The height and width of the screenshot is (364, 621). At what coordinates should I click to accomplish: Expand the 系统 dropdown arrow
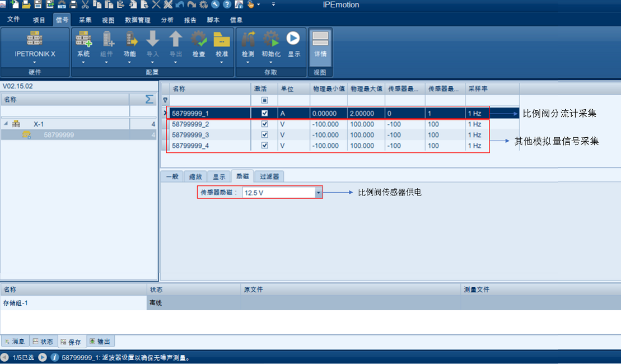[x=83, y=62]
